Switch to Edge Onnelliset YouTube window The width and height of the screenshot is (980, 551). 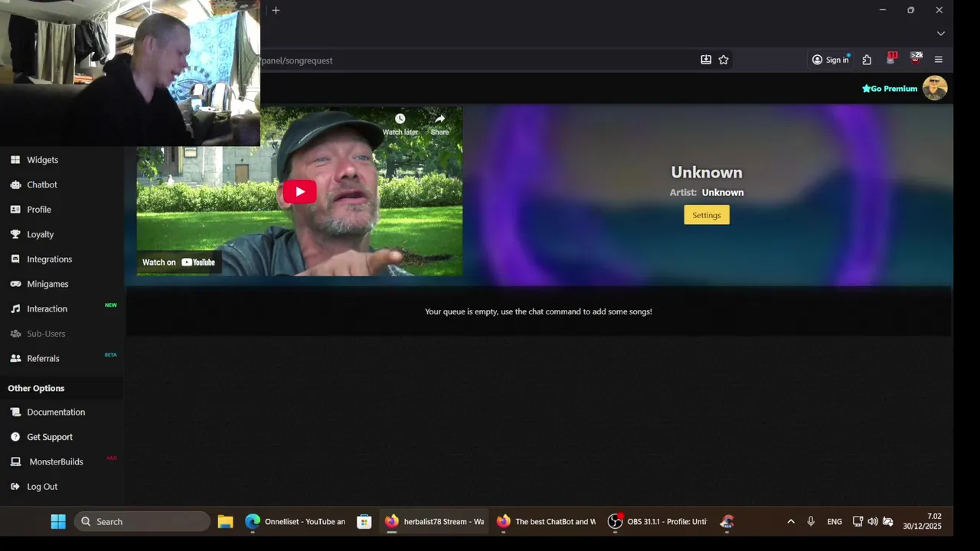tap(295, 522)
